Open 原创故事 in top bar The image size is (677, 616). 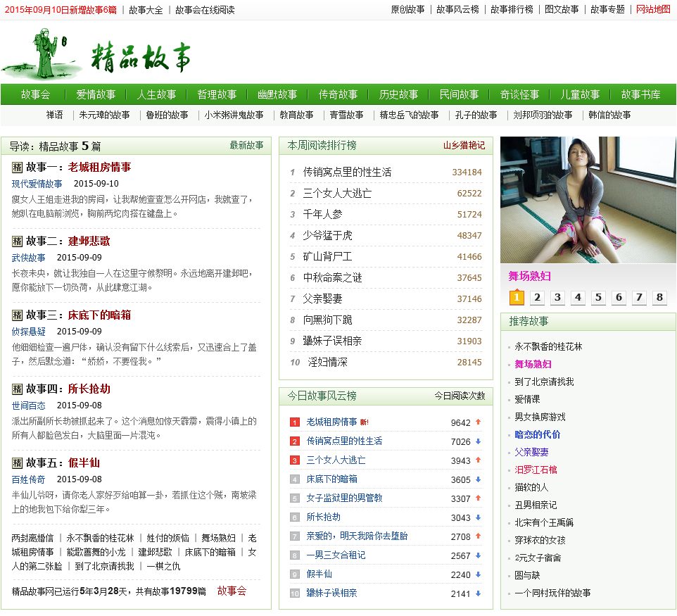coord(407,9)
